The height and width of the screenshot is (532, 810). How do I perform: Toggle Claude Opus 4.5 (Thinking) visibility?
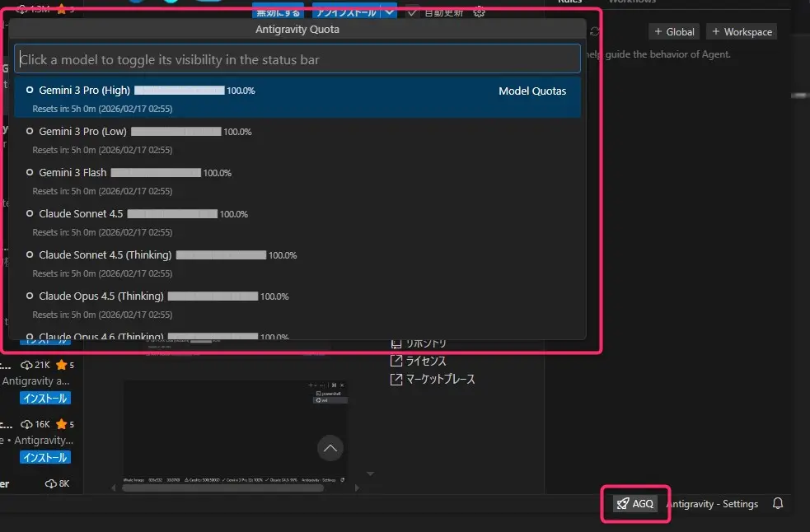[297, 305]
